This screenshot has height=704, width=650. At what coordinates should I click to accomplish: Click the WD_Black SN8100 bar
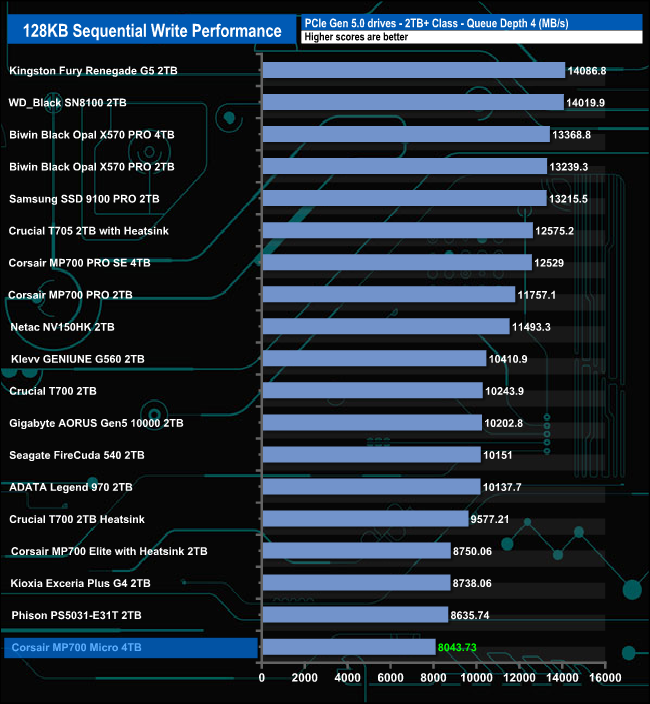[x=413, y=102]
